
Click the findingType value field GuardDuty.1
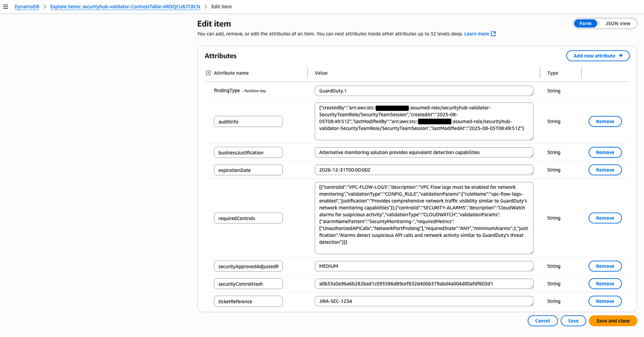tap(424, 91)
